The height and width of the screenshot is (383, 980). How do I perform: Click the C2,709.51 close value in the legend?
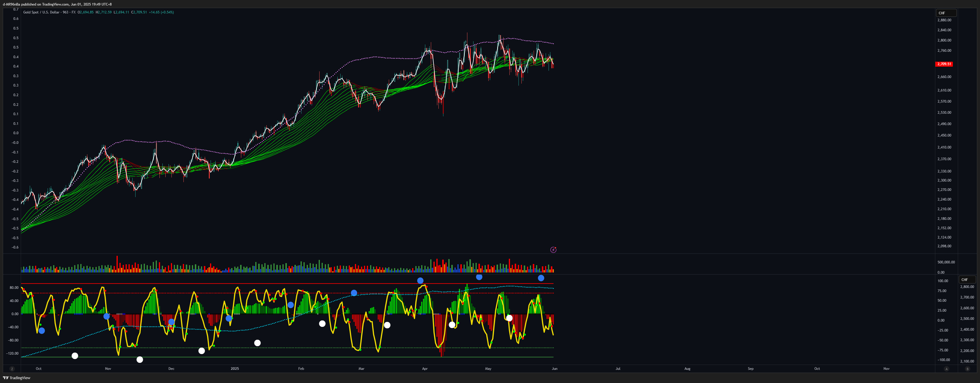pos(139,12)
